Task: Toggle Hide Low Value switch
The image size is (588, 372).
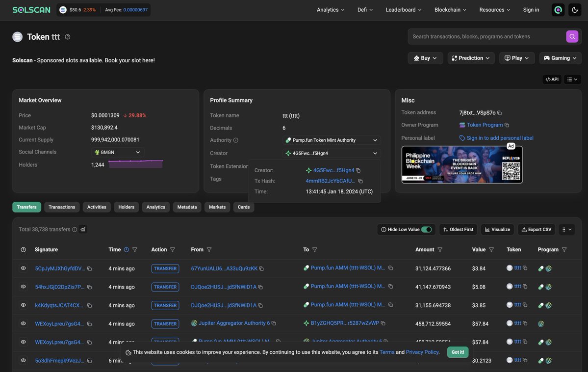Action: click(426, 229)
